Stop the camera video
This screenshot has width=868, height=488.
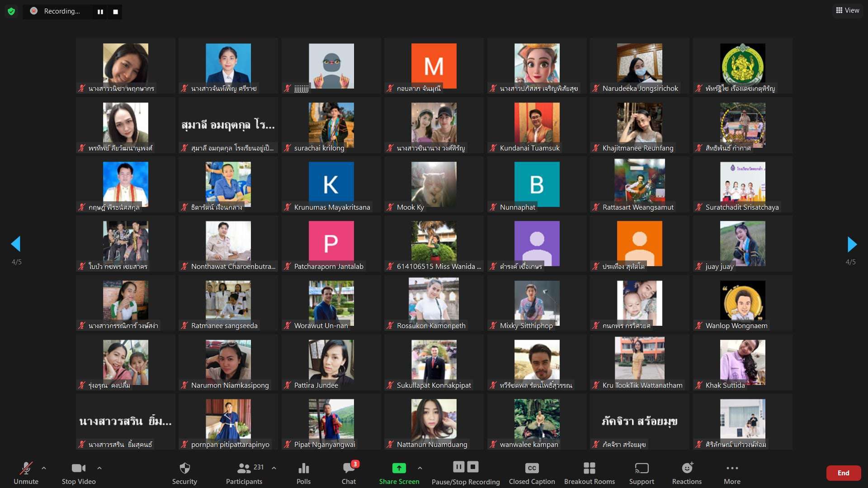[78, 468]
